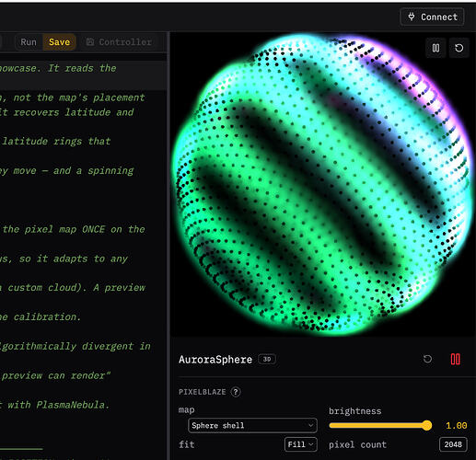Click the Connect plug button
The width and height of the screenshot is (476, 460).
(x=432, y=17)
